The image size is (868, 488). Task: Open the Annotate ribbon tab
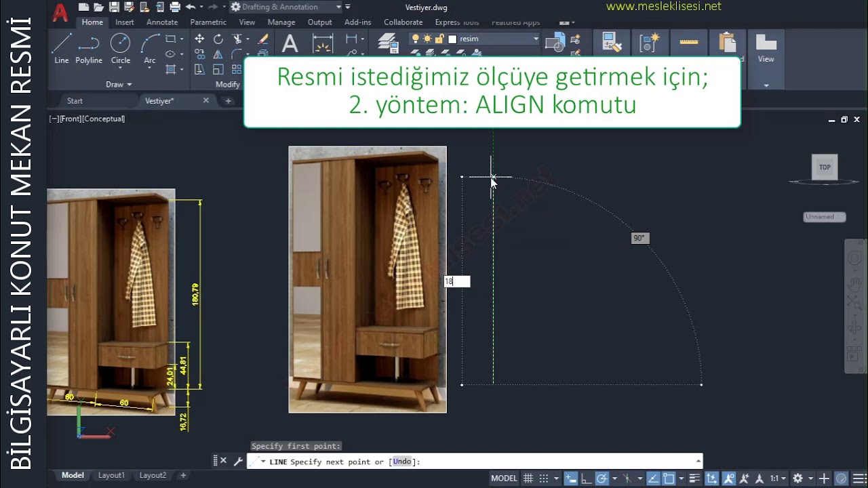[162, 22]
